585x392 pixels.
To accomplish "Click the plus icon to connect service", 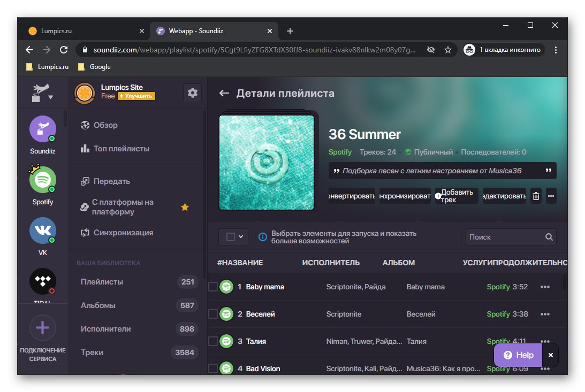I will tap(42, 328).
